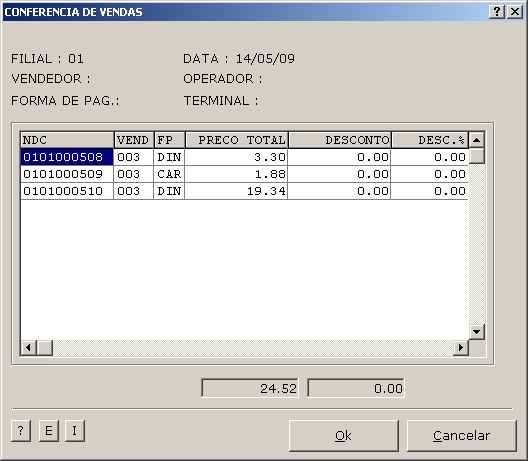Click the price cell 1.88
Image resolution: width=528 pixels, height=461 pixels.
click(x=236, y=174)
